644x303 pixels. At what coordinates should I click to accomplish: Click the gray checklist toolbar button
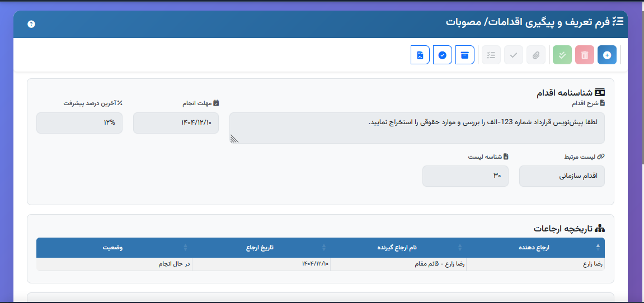[491, 55]
